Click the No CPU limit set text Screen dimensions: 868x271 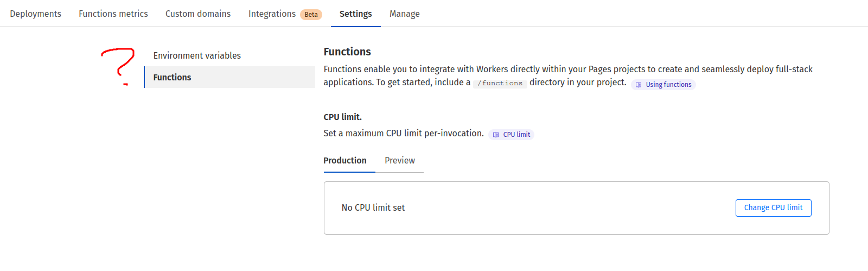pos(373,207)
